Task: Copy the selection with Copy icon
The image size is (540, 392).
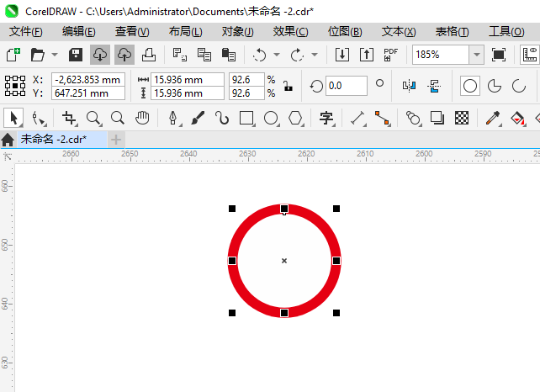Action: (x=204, y=55)
